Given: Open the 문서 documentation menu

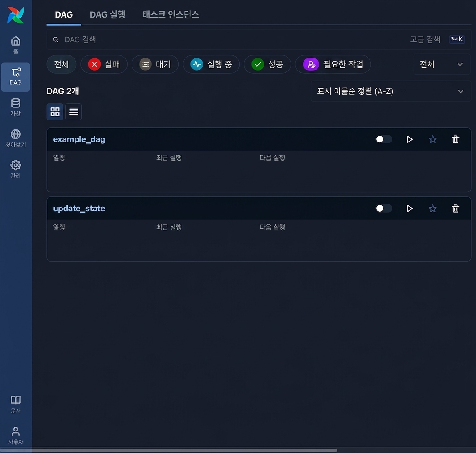Looking at the screenshot, I should (15, 404).
